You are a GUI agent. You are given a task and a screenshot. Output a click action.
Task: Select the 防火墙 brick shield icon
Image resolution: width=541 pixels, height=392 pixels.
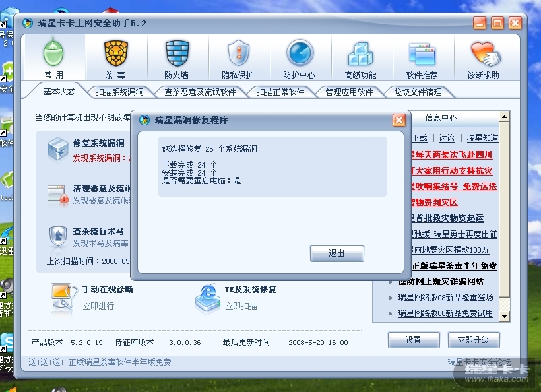(177, 53)
